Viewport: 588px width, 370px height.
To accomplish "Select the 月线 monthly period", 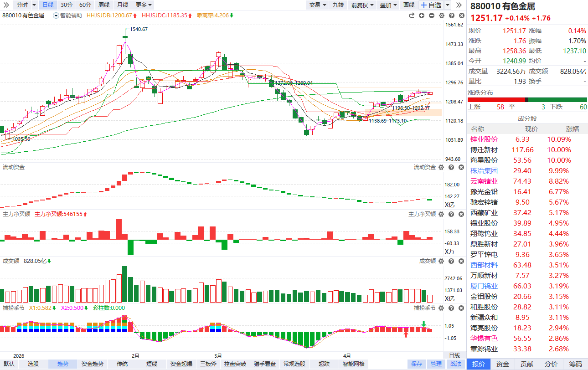I will click(122, 5).
